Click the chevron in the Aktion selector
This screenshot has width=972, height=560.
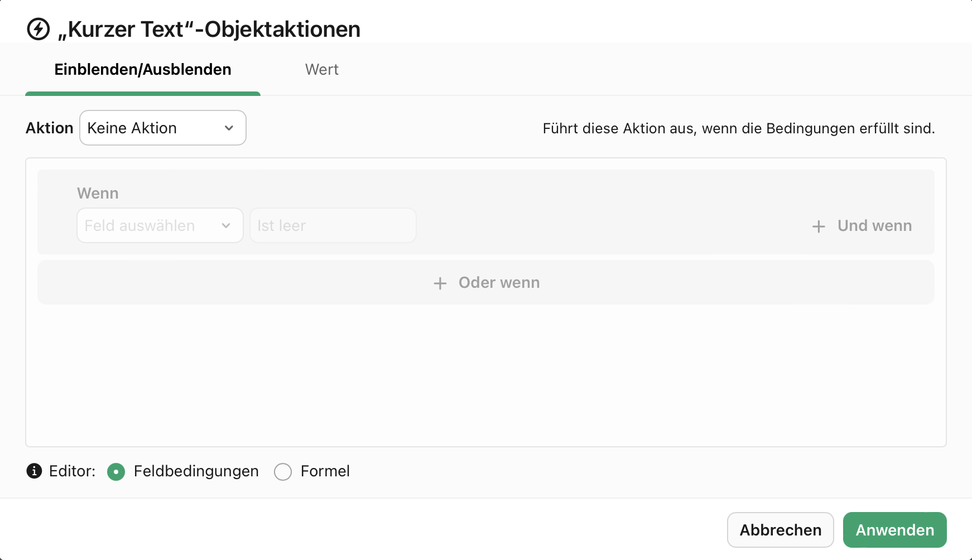click(229, 128)
